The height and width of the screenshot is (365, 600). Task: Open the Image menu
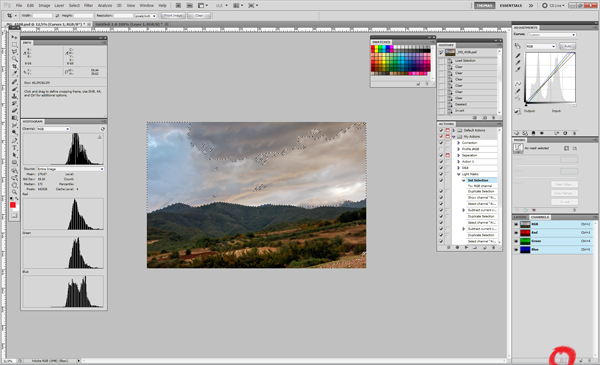tap(44, 5)
